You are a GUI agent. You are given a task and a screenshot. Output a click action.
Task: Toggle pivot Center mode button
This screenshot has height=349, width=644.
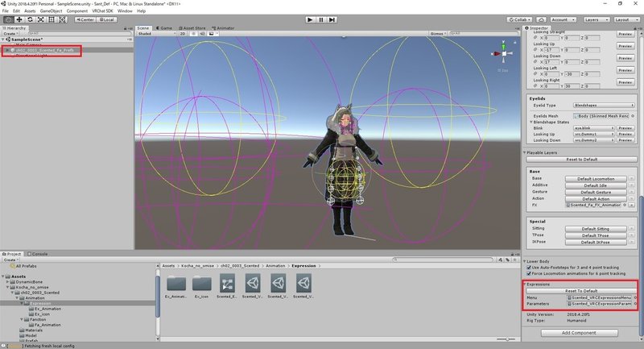(85, 19)
